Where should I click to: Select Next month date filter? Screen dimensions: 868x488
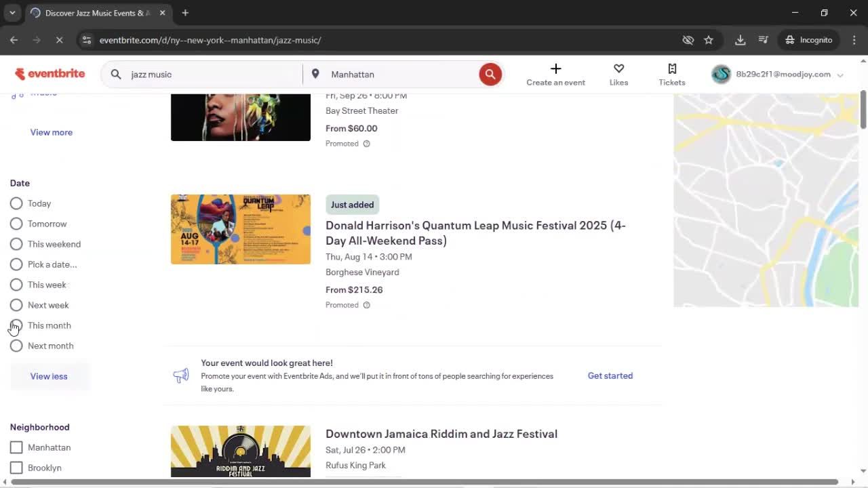16,346
